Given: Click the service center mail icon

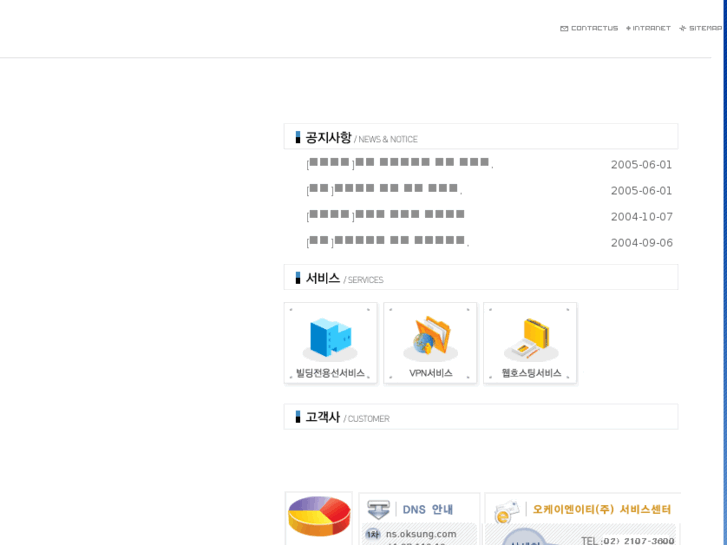Looking at the screenshot, I should [506, 511].
